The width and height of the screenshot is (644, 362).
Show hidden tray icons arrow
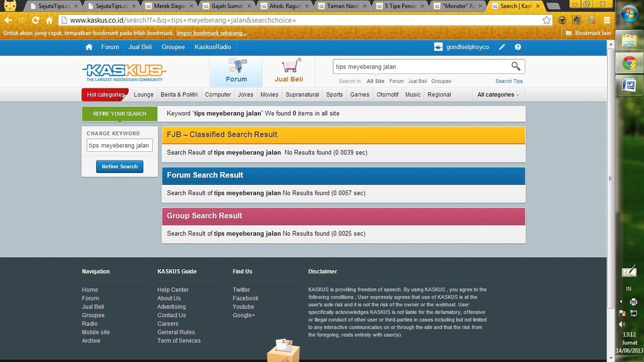coord(621,302)
